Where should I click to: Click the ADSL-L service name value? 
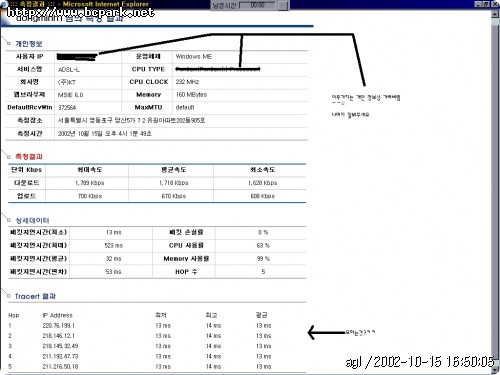[69, 69]
